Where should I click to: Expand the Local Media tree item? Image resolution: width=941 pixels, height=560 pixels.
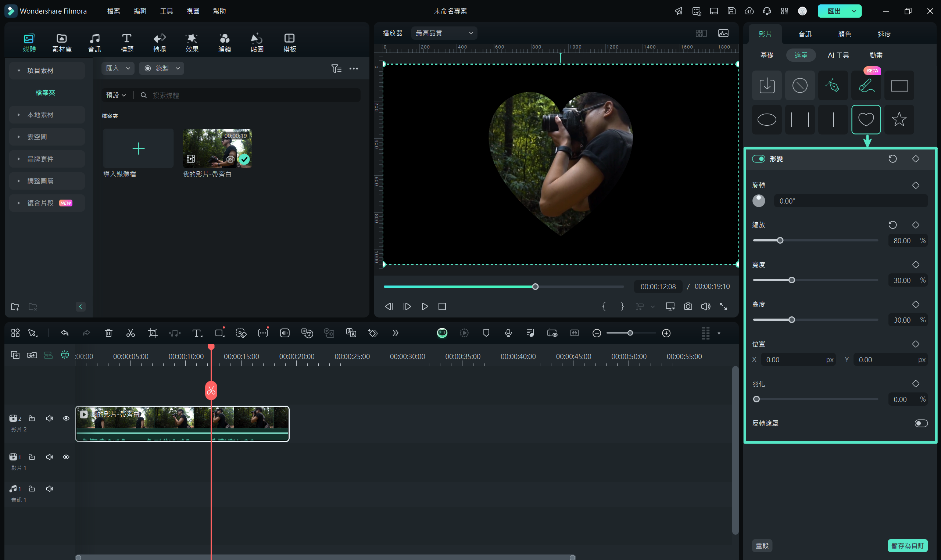point(47,115)
